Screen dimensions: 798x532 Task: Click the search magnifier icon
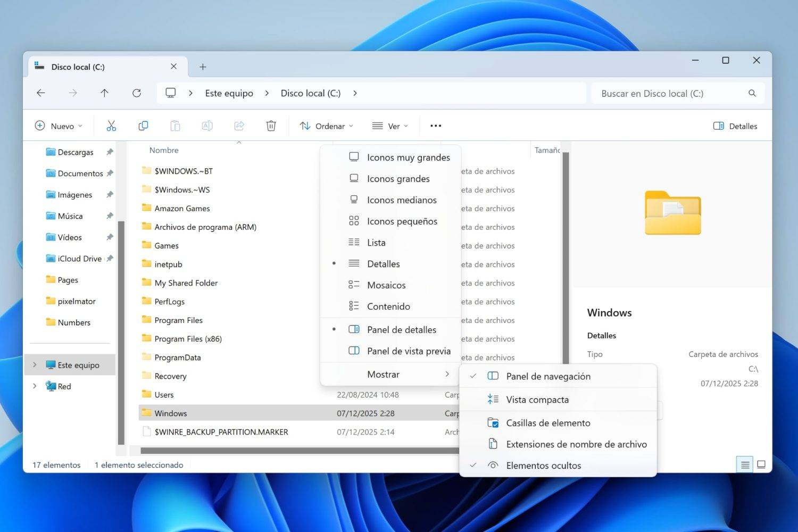752,93
